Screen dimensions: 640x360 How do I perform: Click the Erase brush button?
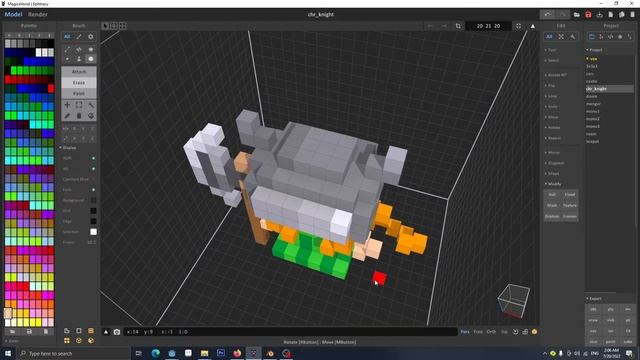pyautogui.click(x=79, y=82)
